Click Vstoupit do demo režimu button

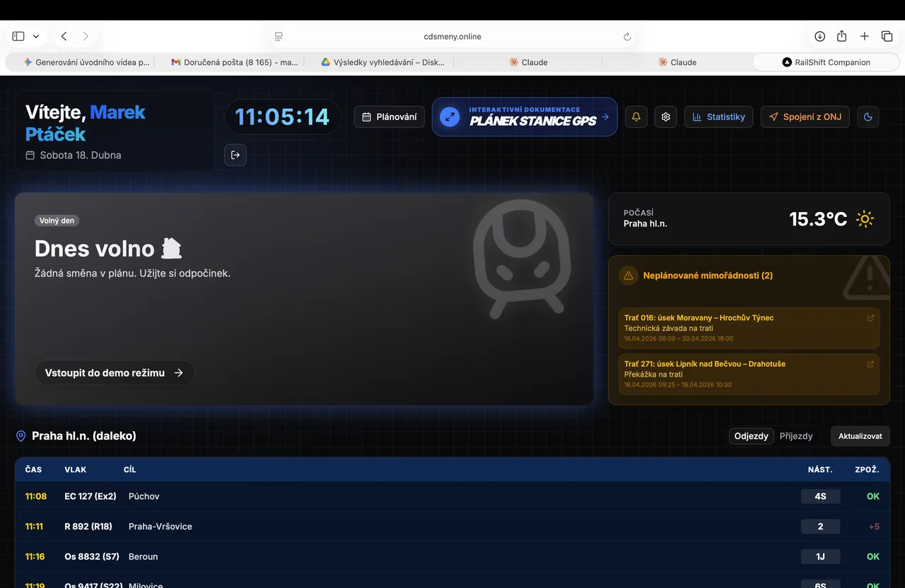point(115,372)
